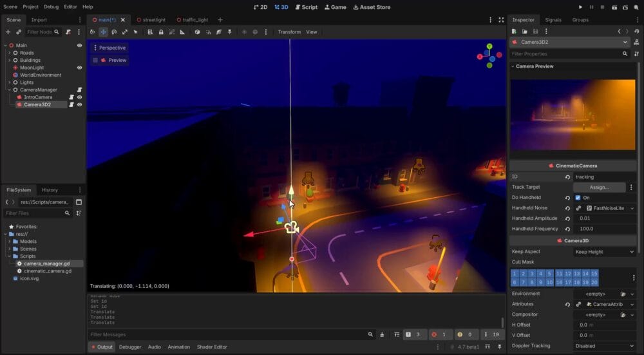This screenshot has width=644, height=355.
Task: Open the Transform menu in viewport toolbar
Action: pos(289,32)
